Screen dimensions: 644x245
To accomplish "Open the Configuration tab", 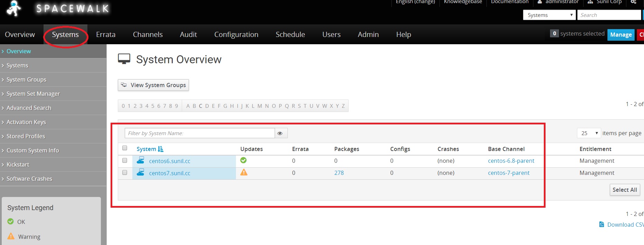I will pos(236,35).
